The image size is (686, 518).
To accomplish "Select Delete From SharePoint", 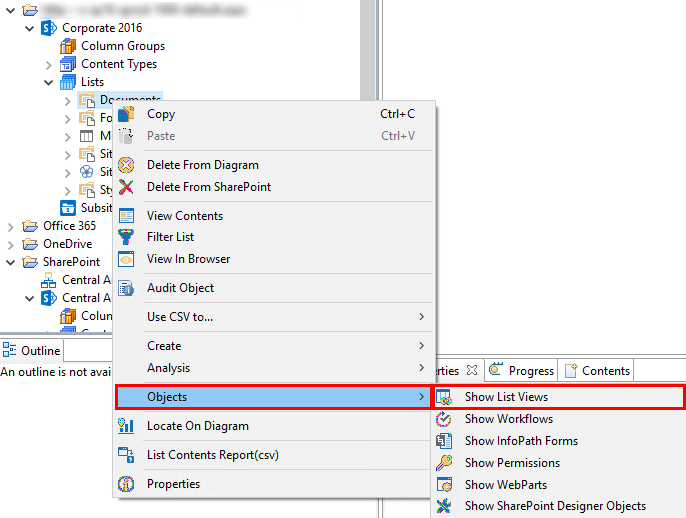I will click(x=274, y=187).
